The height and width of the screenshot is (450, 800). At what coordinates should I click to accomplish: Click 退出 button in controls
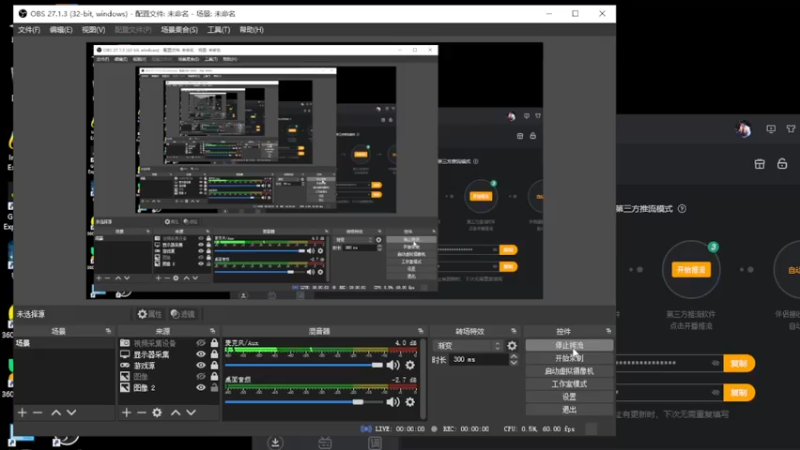coord(569,409)
